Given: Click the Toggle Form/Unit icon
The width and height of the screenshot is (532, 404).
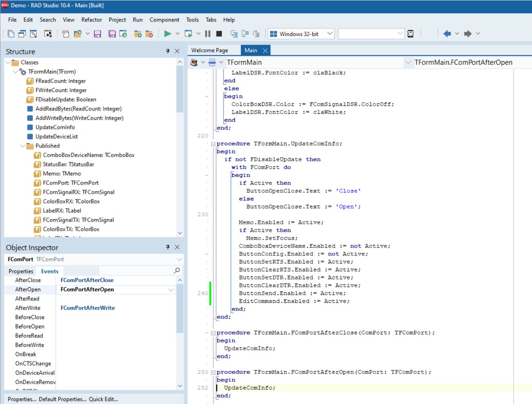Looking at the screenshot, I should (x=33, y=34).
